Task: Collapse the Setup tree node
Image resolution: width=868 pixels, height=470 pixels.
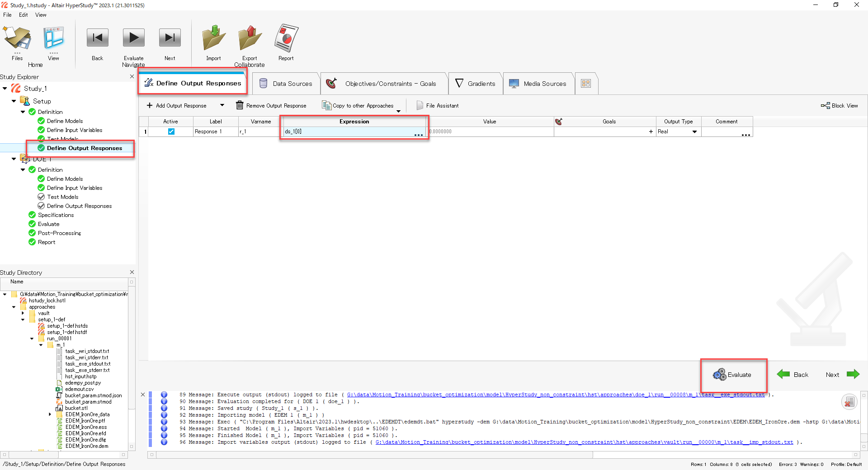Action: (x=14, y=101)
